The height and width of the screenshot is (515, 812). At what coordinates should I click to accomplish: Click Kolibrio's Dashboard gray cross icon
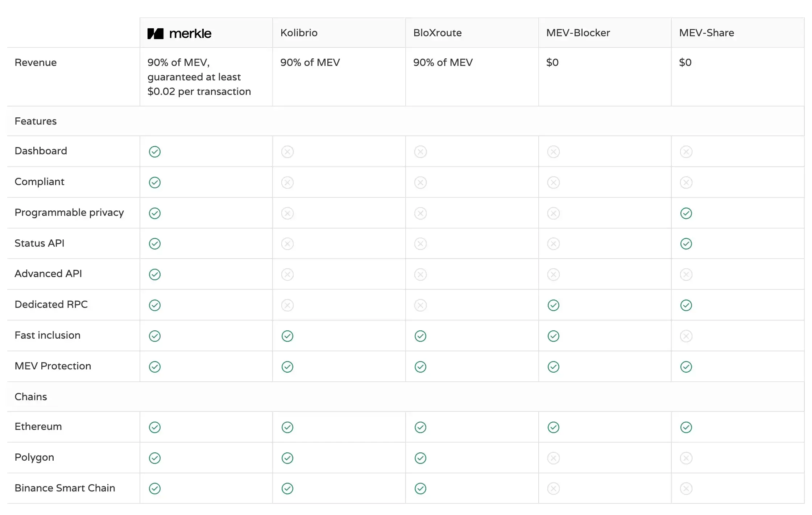point(287,151)
